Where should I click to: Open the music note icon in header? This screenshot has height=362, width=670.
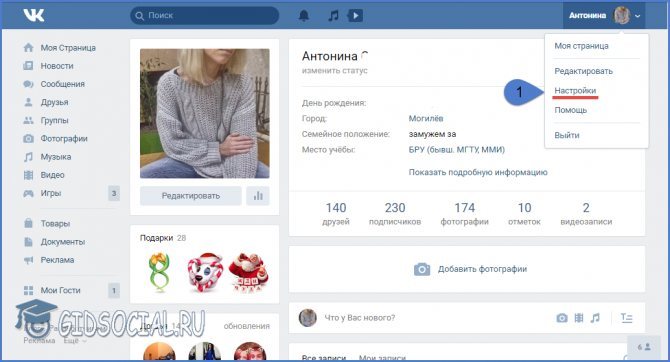333,16
